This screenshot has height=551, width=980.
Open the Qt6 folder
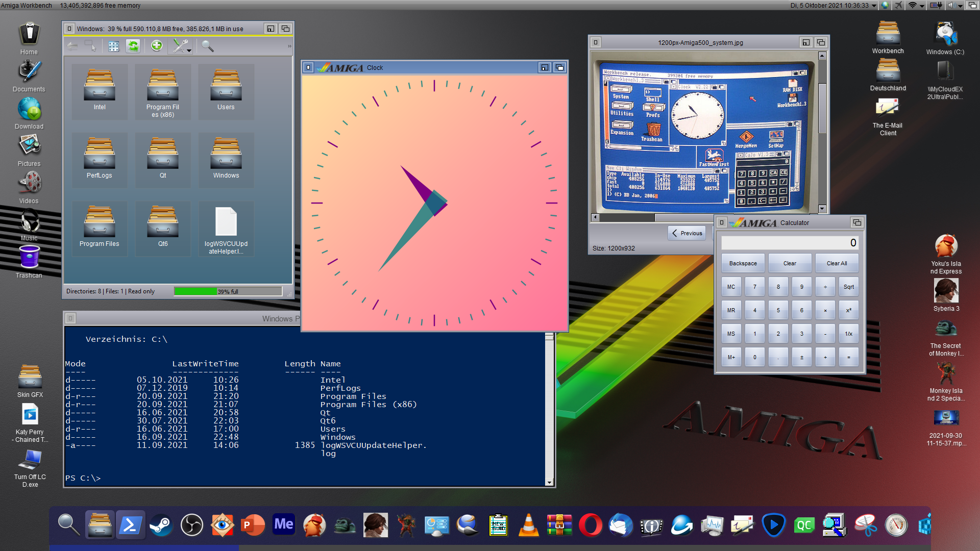click(x=163, y=228)
